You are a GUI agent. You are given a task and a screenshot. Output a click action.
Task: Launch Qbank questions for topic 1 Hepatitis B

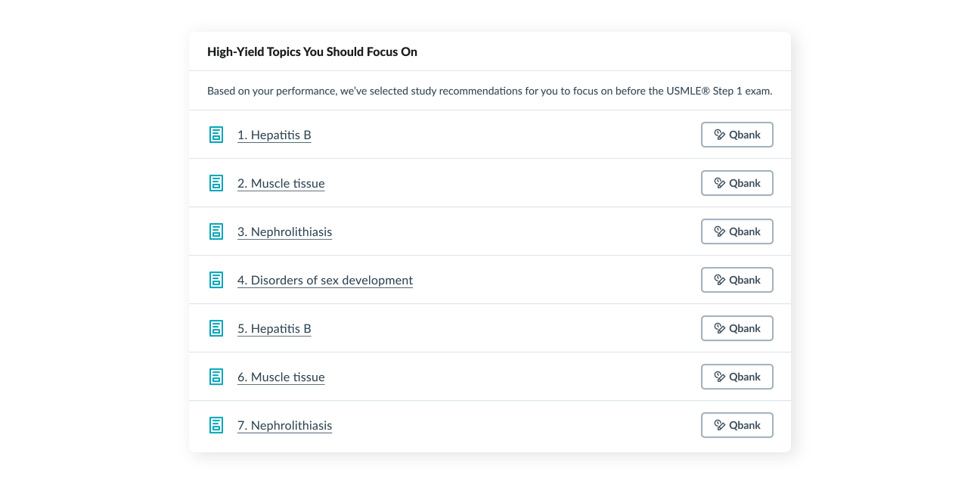[x=737, y=135]
